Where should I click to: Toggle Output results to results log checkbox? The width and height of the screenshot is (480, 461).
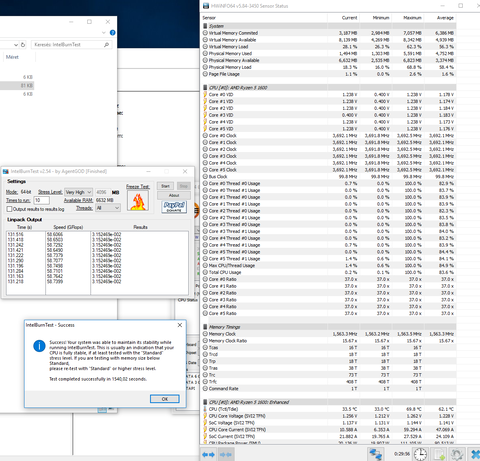pos(9,209)
